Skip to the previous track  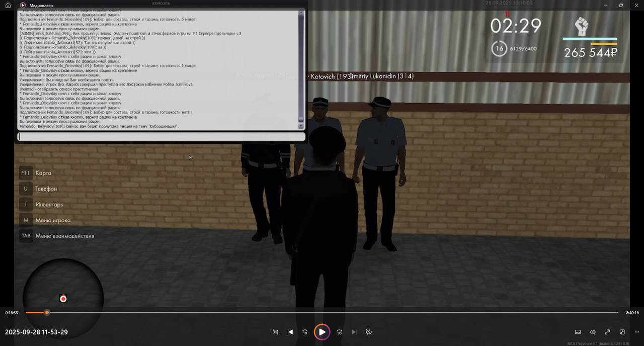(x=290, y=332)
